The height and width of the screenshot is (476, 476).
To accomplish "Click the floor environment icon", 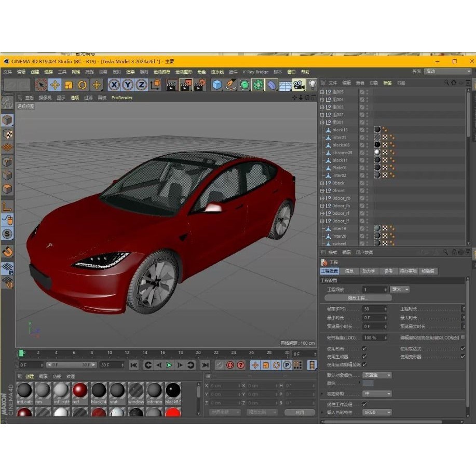I will [x=285, y=85].
